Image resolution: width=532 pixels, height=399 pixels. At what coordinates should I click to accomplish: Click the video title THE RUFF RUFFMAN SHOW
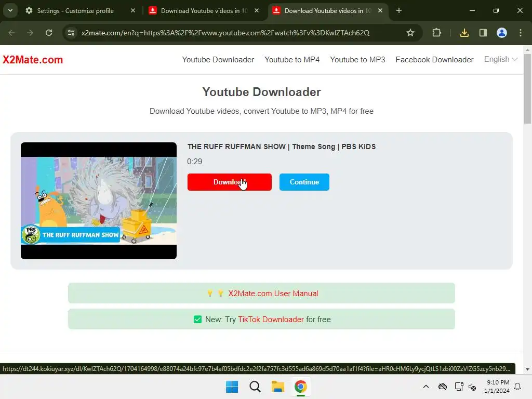[282, 147]
